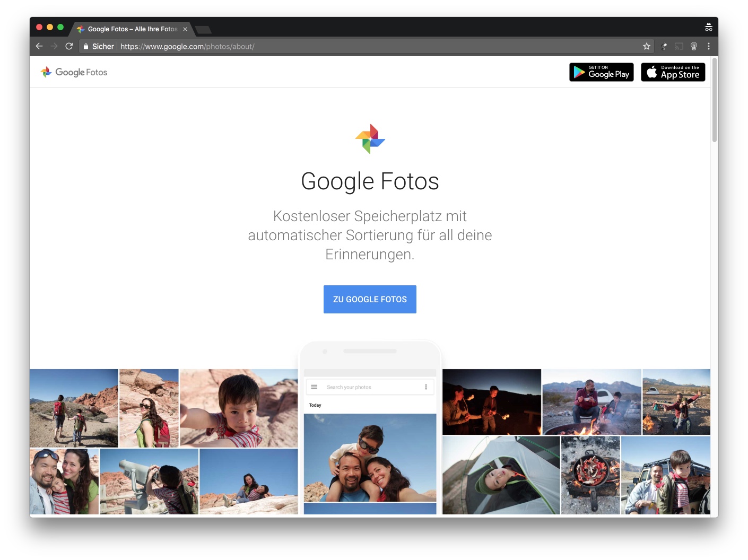This screenshot has width=748, height=560.
Task: Click the padlock security icon
Action: [x=85, y=47]
